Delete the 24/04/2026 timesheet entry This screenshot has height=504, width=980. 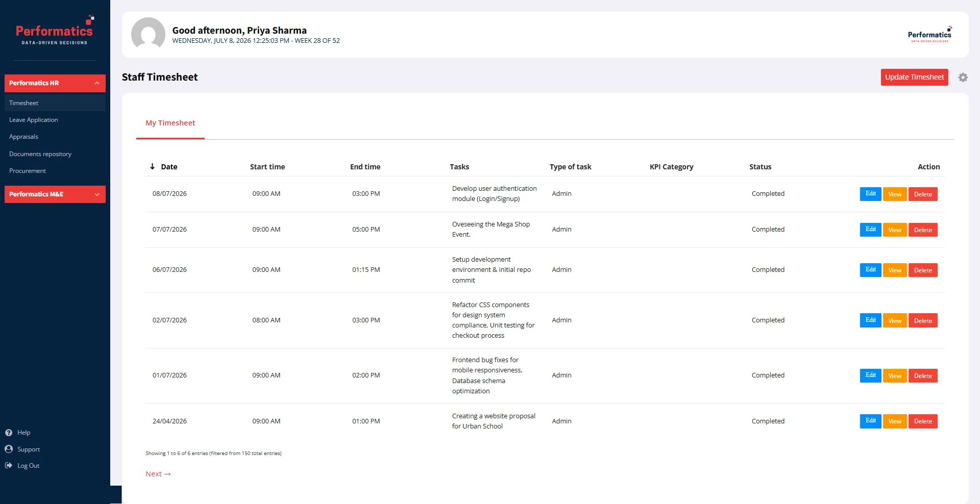(923, 421)
